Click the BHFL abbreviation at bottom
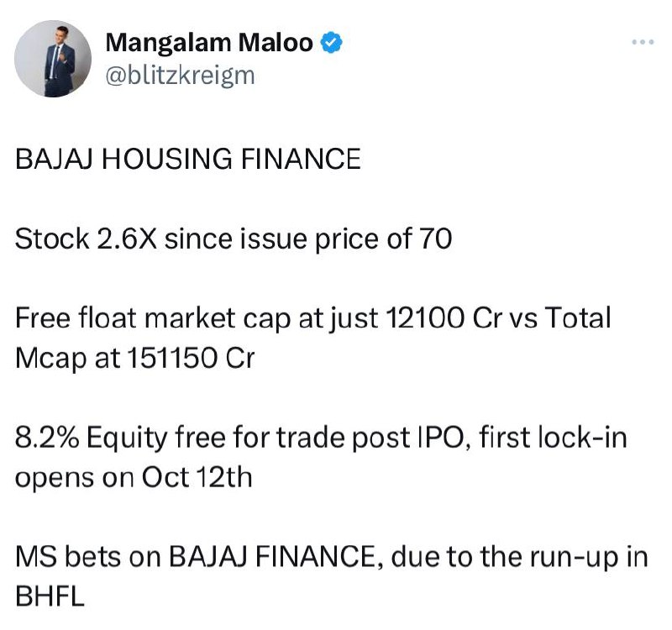Screen dimensions: 672x630 [50, 596]
